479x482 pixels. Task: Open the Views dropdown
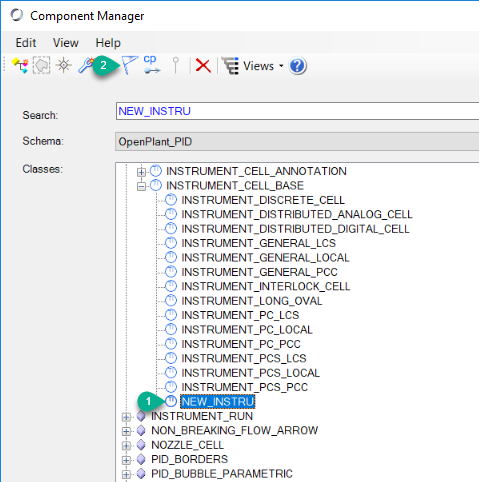tap(253, 66)
